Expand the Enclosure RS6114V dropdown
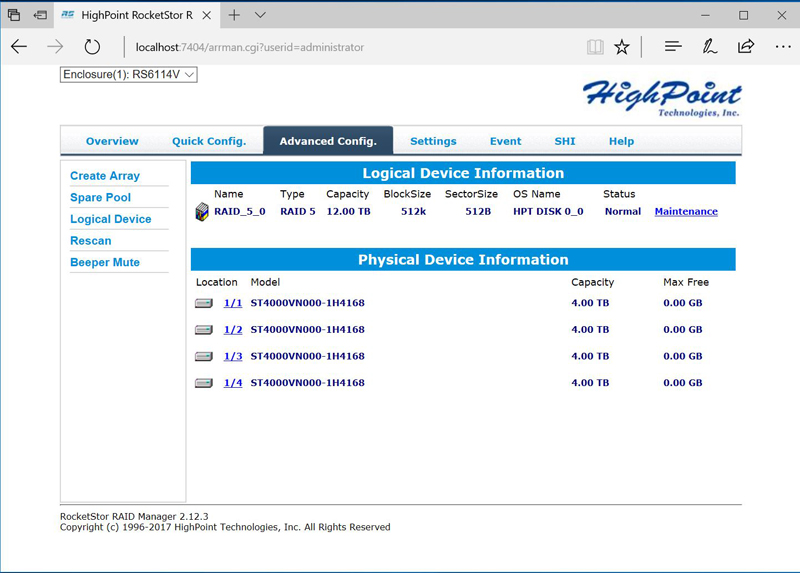 click(x=129, y=75)
